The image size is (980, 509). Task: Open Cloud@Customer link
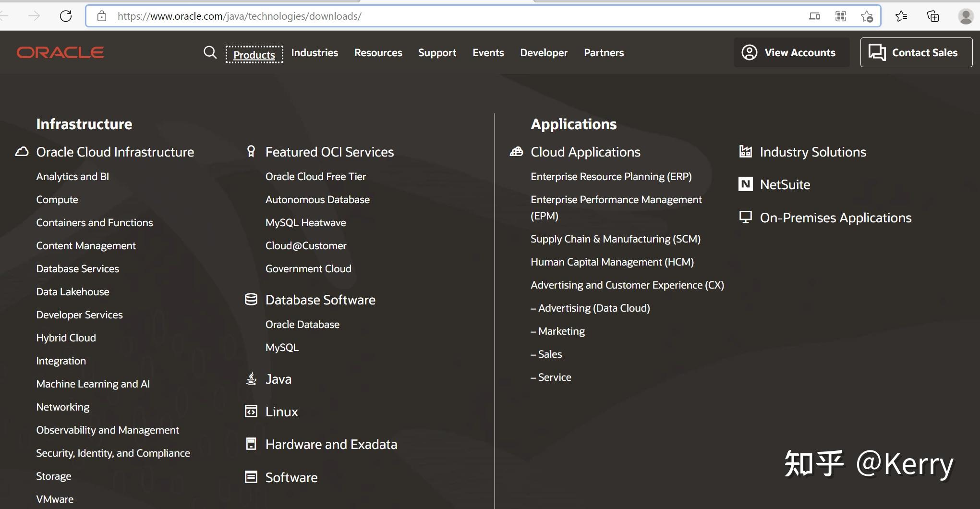coord(306,245)
